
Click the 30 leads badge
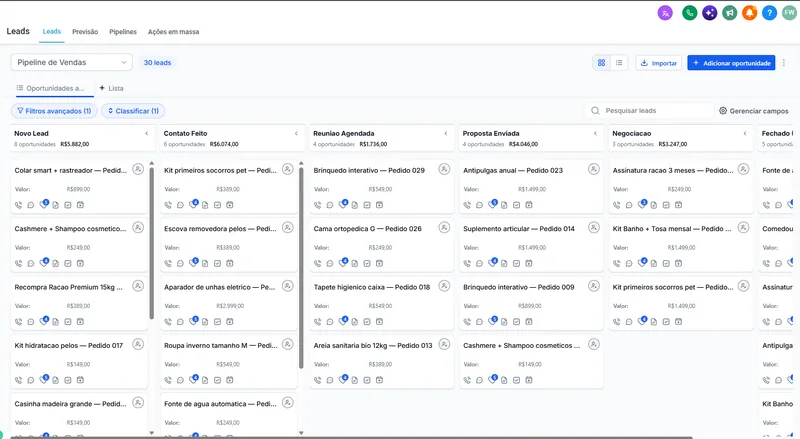[157, 62]
